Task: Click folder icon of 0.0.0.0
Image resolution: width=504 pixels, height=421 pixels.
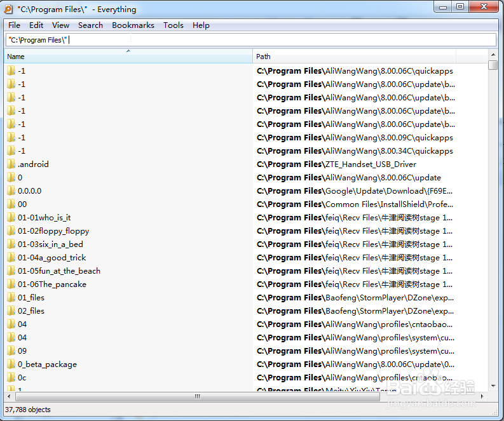Action: [x=11, y=190]
